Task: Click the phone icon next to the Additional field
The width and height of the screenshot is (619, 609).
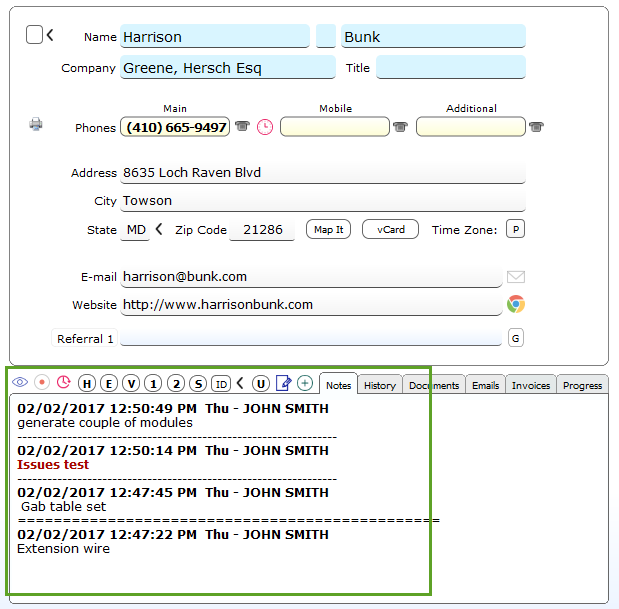Action: (537, 127)
